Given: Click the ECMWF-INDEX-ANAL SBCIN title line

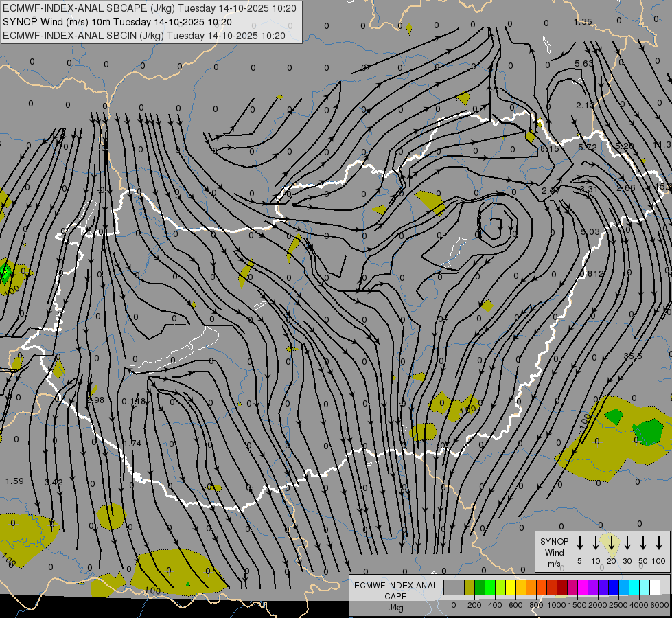Looking at the screenshot, I should [144, 35].
